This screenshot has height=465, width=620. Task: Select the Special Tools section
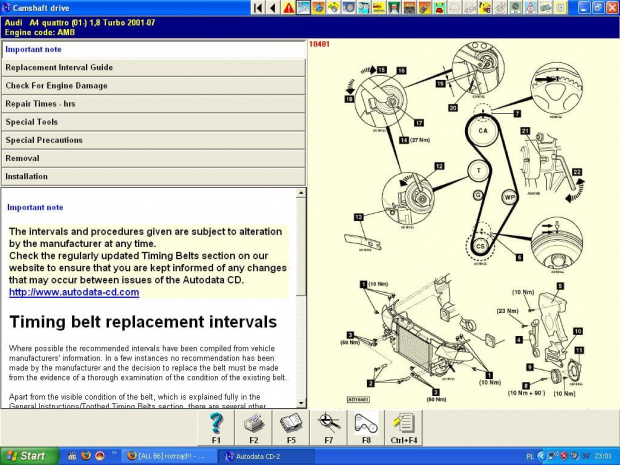[153, 122]
